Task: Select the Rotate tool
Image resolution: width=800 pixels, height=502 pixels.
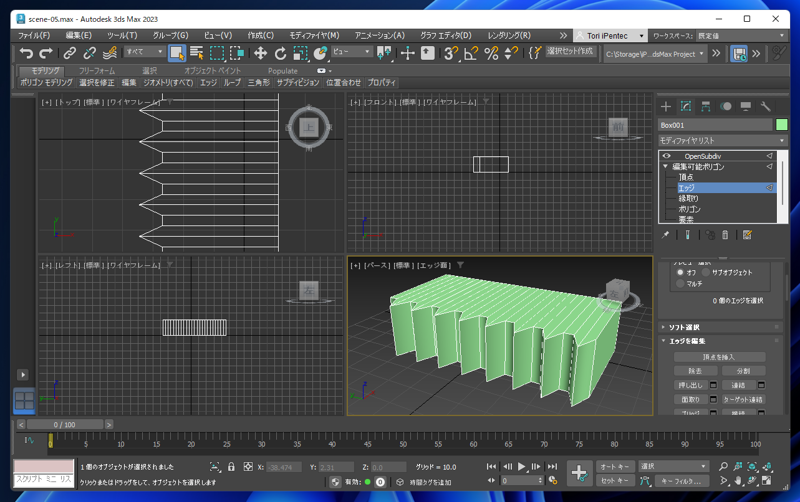Action: [280, 53]
